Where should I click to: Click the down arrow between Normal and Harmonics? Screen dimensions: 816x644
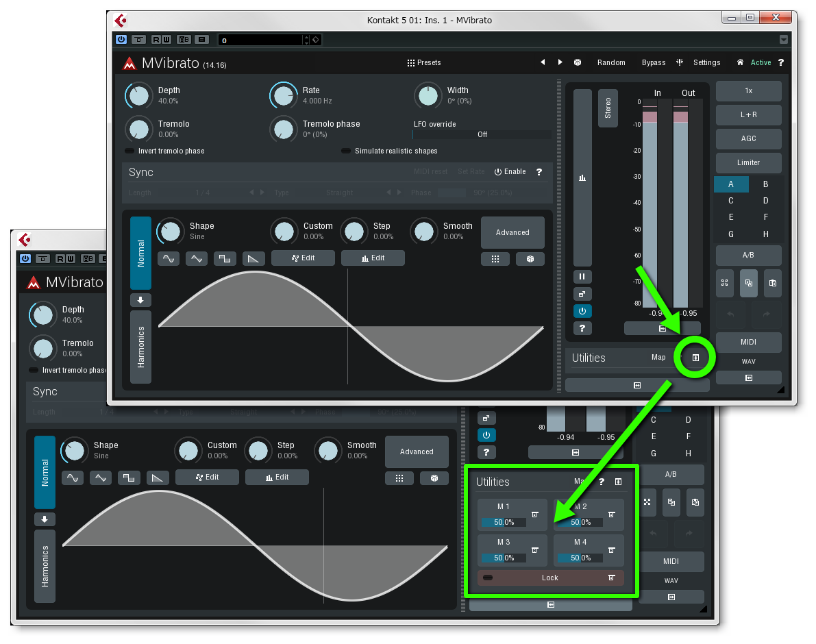coord(140,300)
